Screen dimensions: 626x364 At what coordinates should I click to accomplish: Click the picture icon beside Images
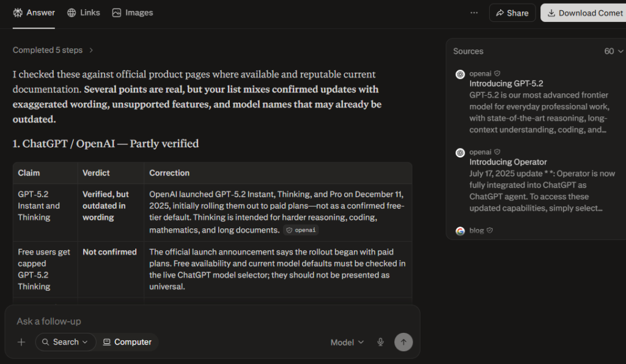(117, 13)
